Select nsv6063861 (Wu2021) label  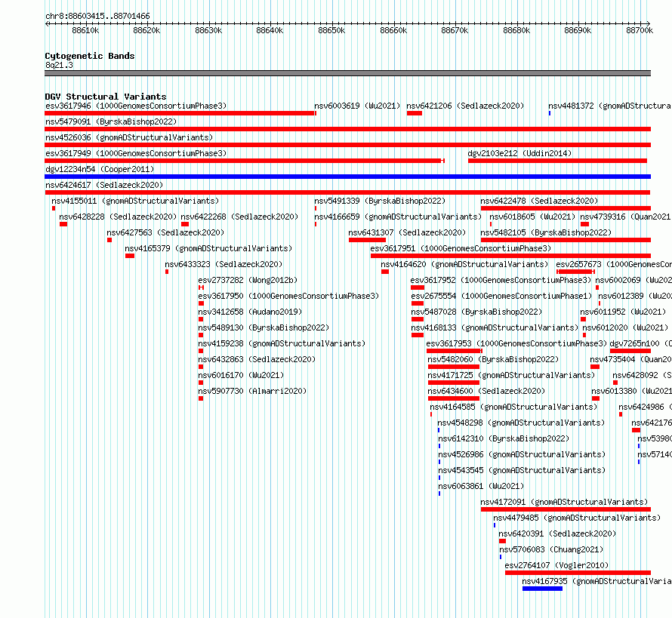coord(481,486)
